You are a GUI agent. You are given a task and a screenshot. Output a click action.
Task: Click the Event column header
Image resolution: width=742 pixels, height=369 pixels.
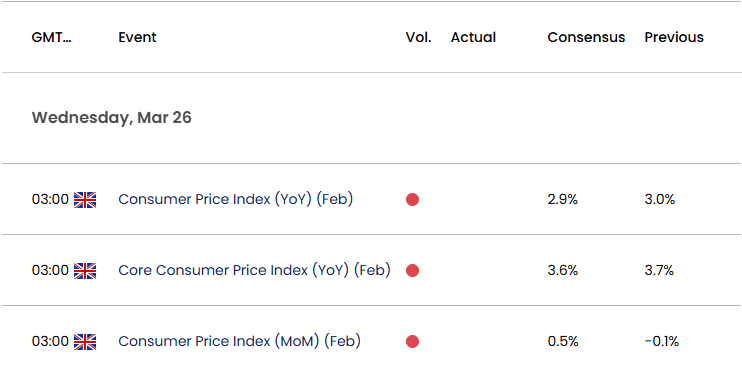(x=137, y=37)
